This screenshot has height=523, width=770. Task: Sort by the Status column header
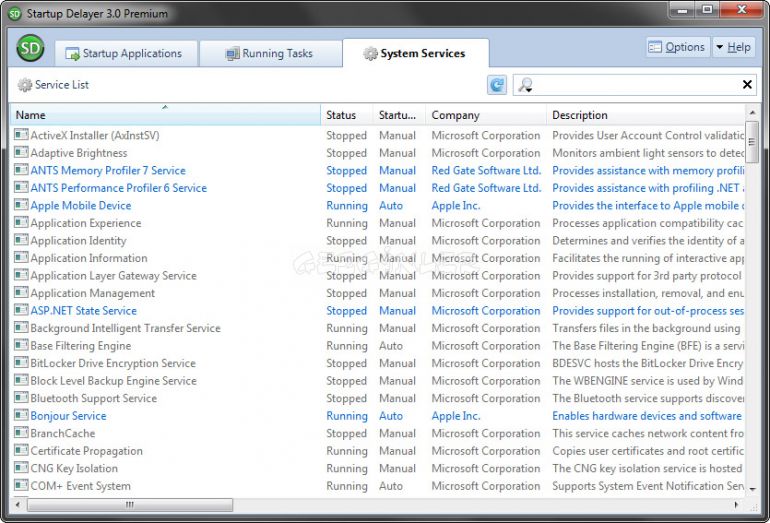tap(347, 115)
